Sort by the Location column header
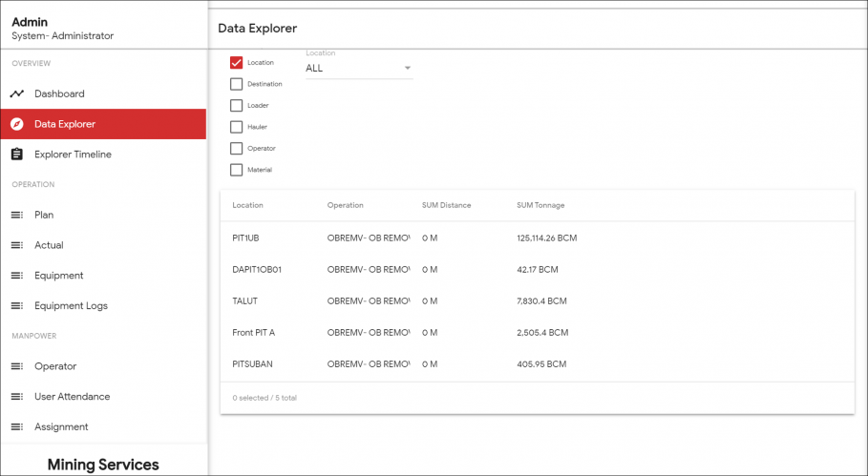The image size is (868, 476). click(x=247, y=205)
